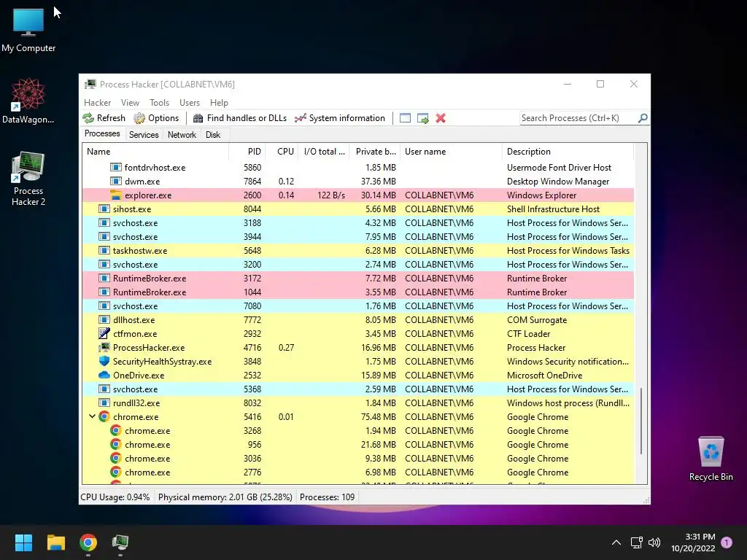747x560 pixels.
Task: Click the Physical memory status entry
Action: [225, 497]
